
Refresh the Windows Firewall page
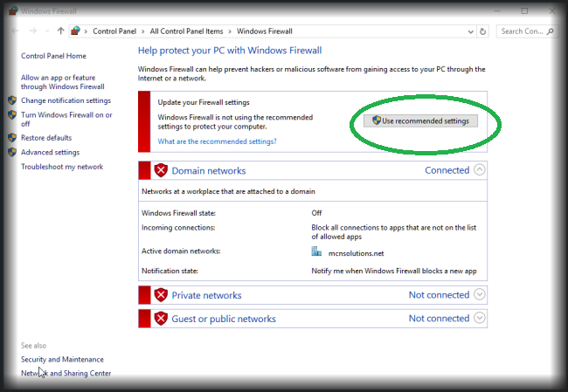[483, 31]
